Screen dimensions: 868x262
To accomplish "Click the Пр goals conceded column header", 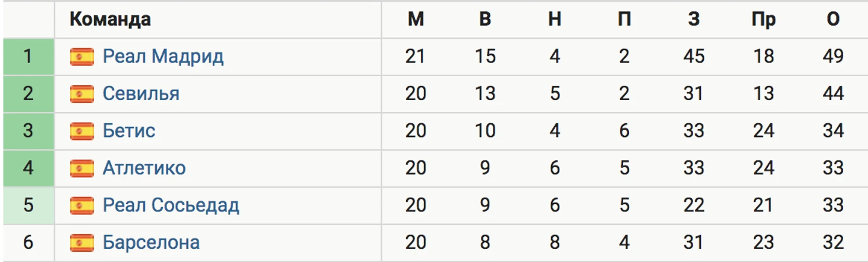I will pos(763,20).
